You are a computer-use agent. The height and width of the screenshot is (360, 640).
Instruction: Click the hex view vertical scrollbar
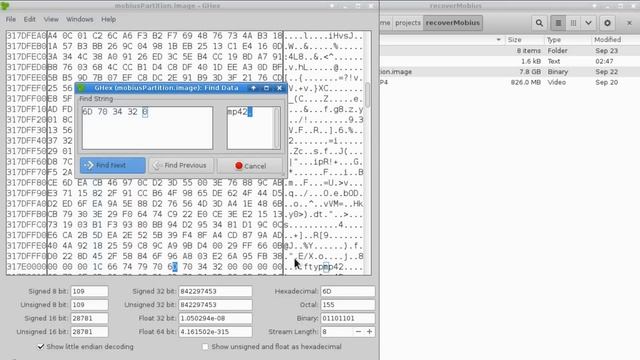click(x=368, y=95)
